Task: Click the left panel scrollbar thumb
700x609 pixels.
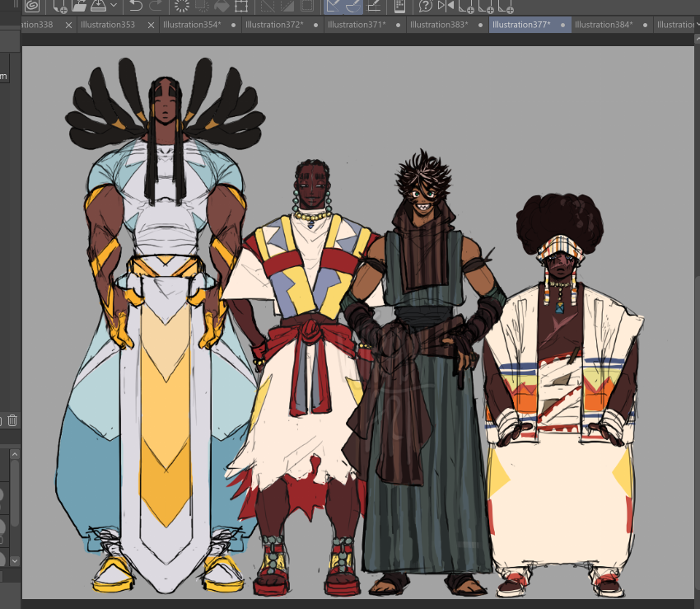Action: coord(15,494)
